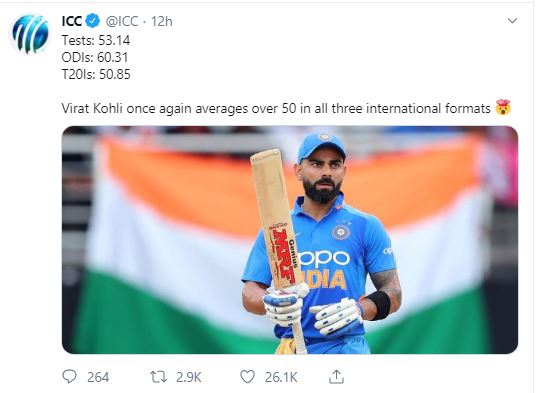Click the exploding head emoji

503,108
